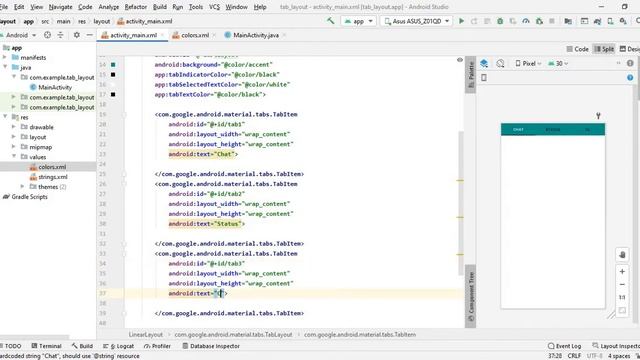Open the Asus ASUS_Z01QD device dropdown
This screenshot has height=360, width=640.
click(416, 21)
